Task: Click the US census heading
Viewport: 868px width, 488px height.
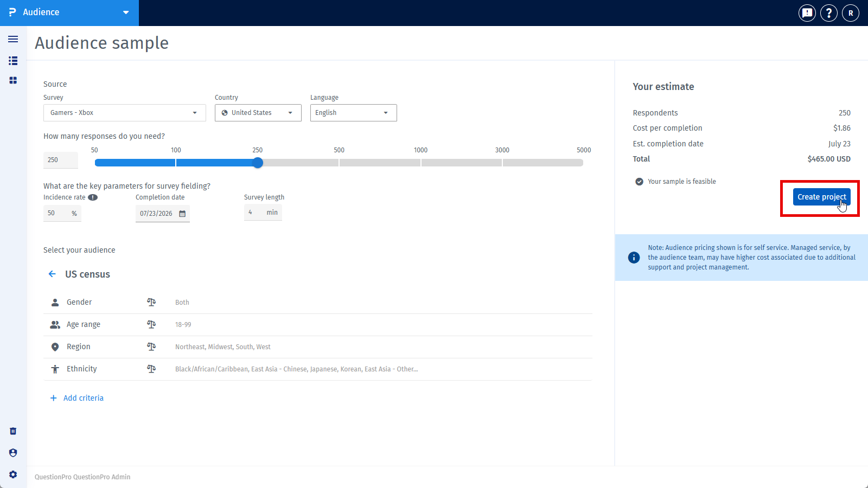Action: 87,274
